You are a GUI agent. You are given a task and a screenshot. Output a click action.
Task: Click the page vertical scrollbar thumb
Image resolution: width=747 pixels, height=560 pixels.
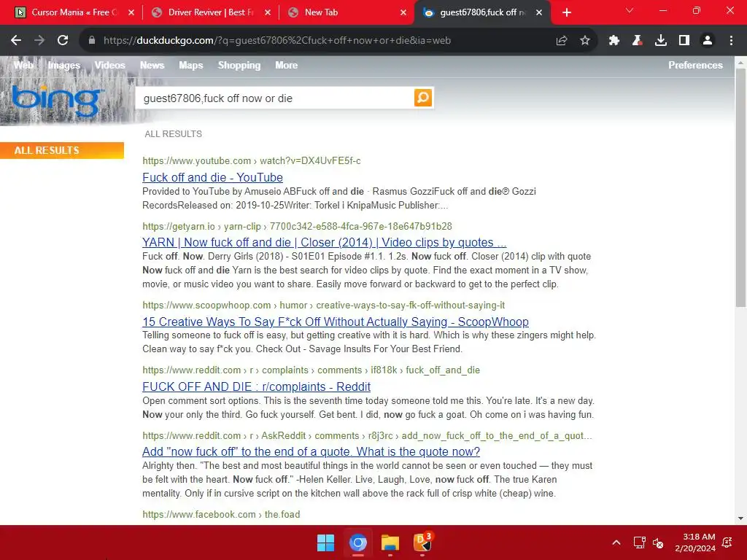pyautogui.click(x=741, y=187)
